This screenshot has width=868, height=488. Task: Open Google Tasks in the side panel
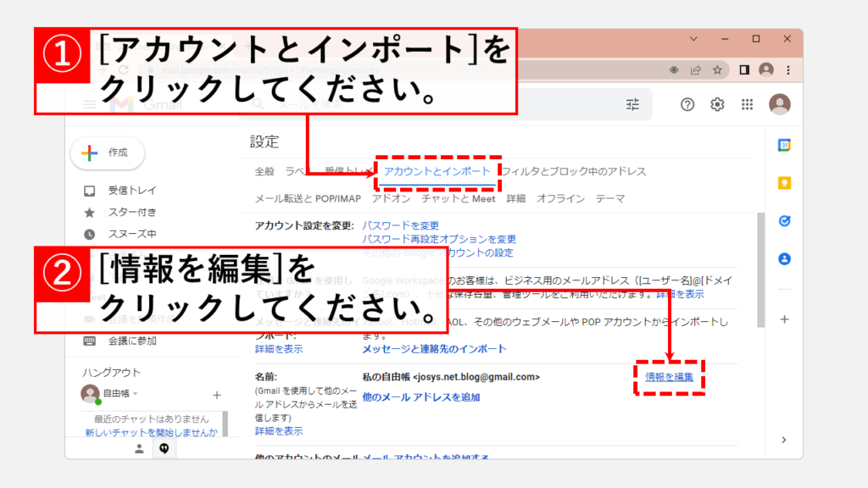784,221
